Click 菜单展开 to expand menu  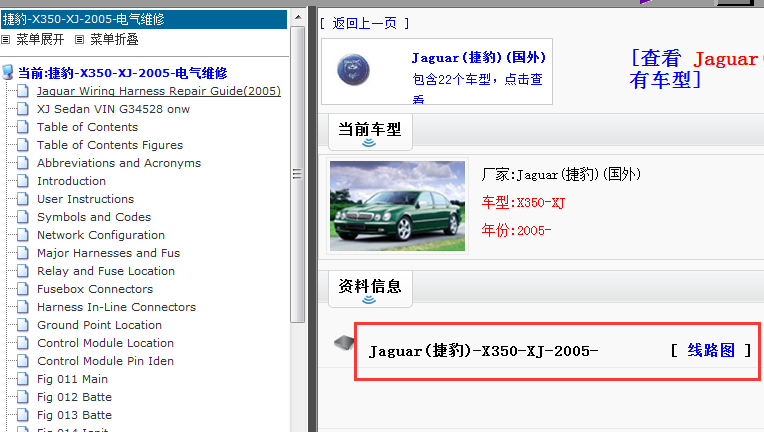[x=40, y=39]
